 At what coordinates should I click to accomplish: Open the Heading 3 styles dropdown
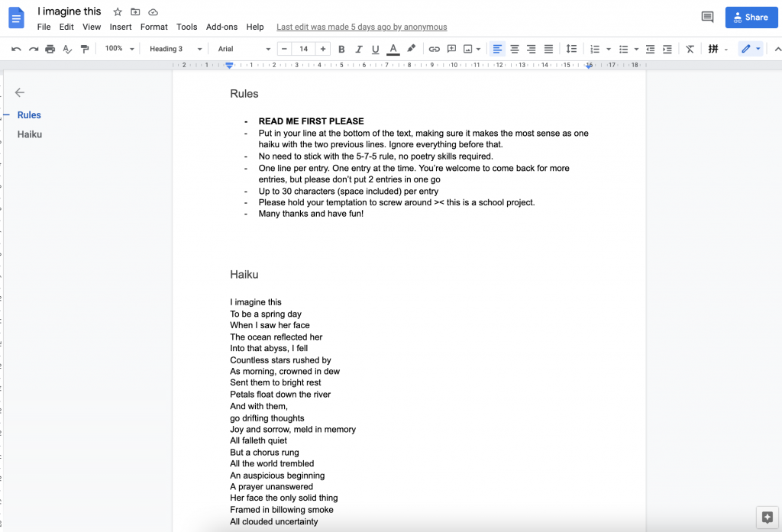pyautogui.click(x=176, y=49)
